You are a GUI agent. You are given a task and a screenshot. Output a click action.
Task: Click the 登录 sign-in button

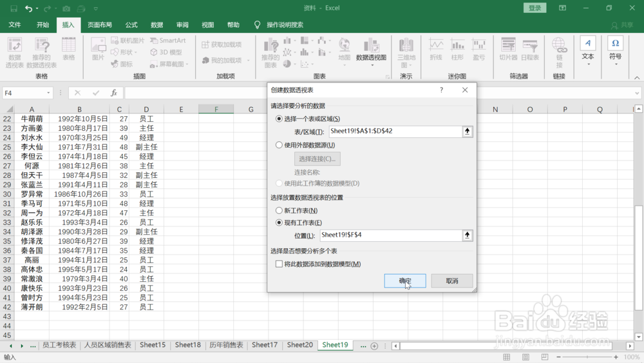tap(535, 8)
